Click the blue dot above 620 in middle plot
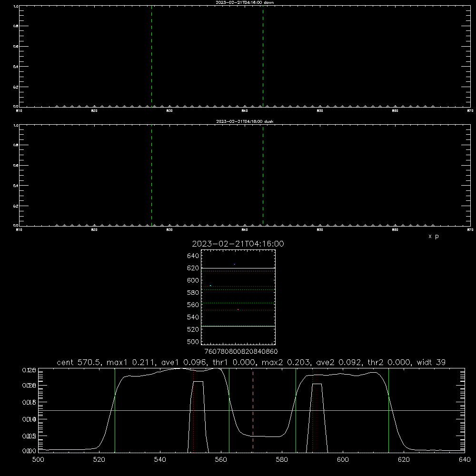The width and height of the screenshot is (476, 476). [234, 264]
